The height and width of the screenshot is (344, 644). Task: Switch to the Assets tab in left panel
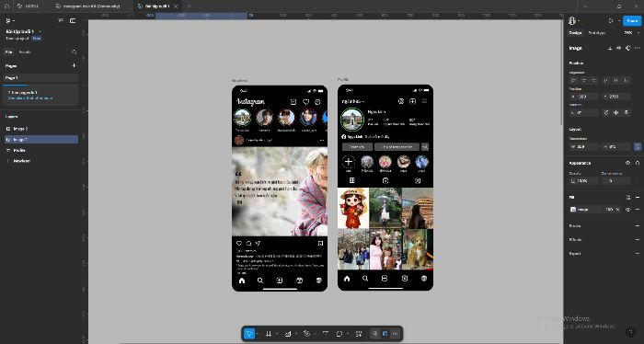click(25, 52)
